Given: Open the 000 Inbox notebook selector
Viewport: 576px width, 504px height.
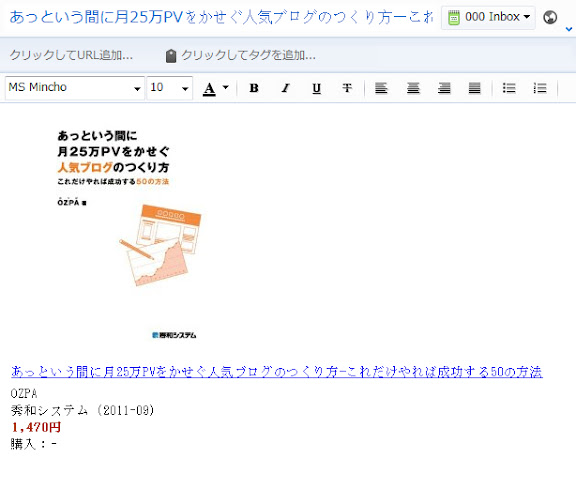Looking at the screenshot, I should (x=488, y=17).
